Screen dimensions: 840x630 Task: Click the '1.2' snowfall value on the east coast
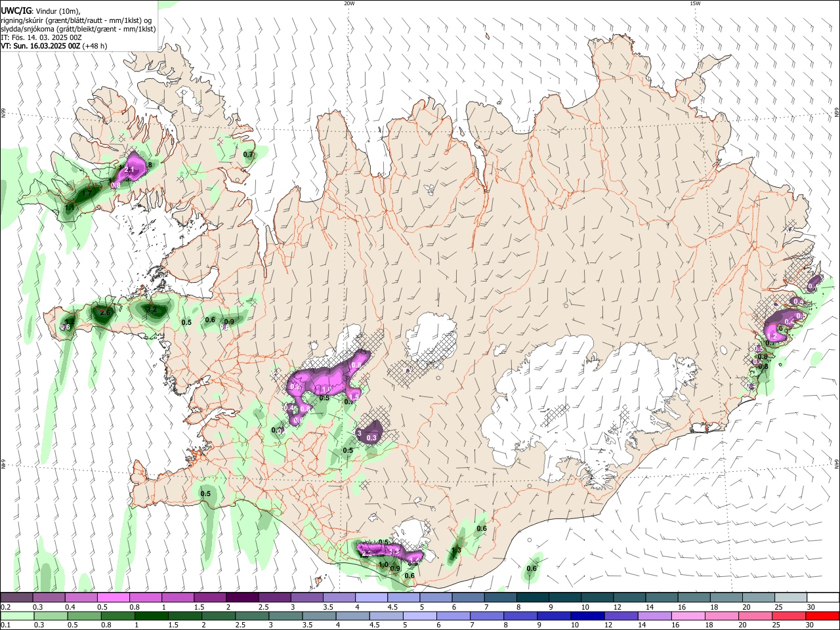772,337
